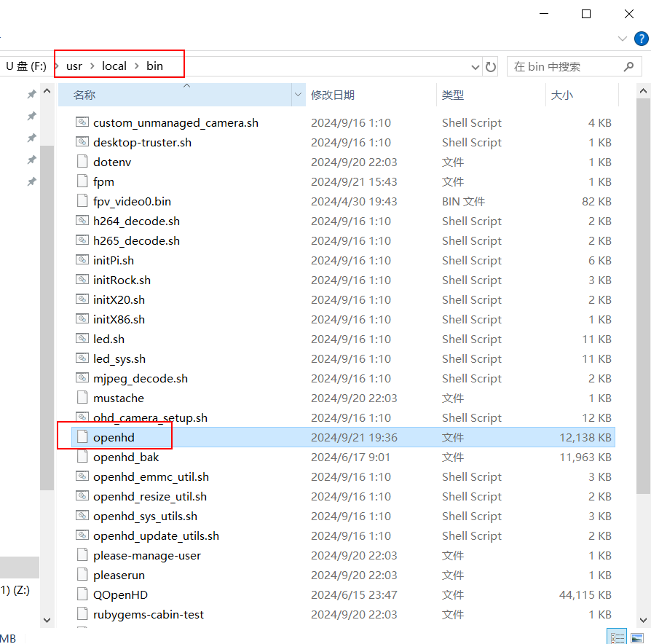Click the desktop-truster.sh script icon
The width and height of the screenshot is (651, 644).
[82, 141]
